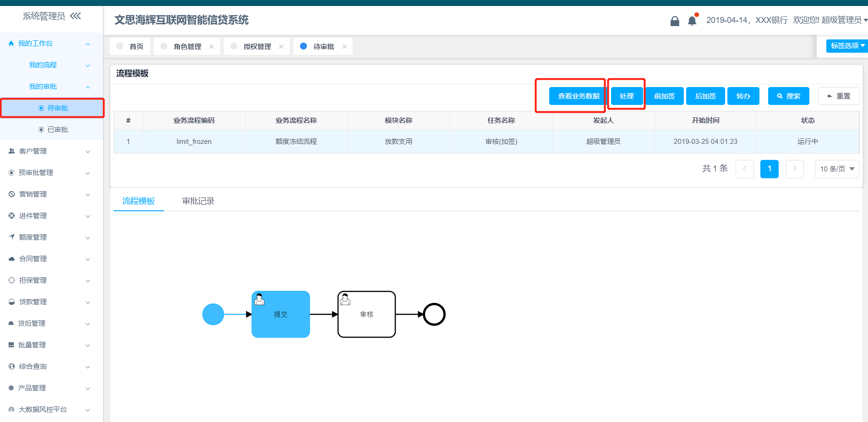
Task: Close the 授权管理 tab
Action: point(281,47)
